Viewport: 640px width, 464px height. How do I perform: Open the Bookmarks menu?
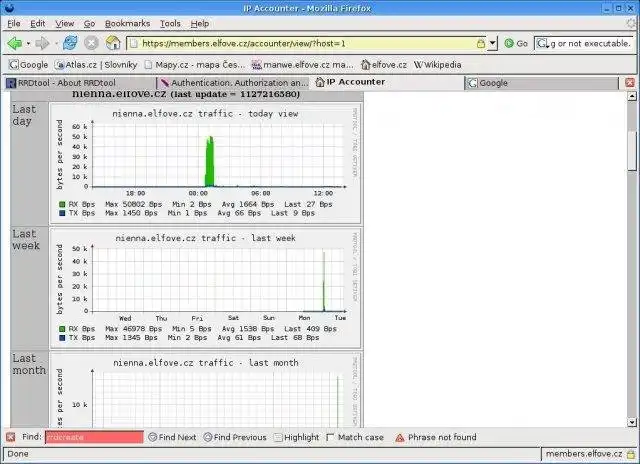coord(127,24)
